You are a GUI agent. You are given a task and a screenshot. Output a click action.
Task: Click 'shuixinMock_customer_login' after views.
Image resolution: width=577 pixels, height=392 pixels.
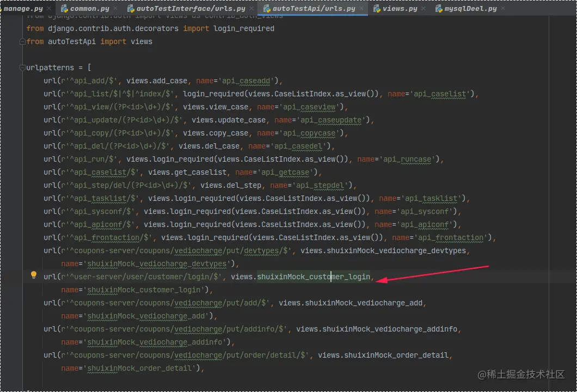tap(314, 277)
